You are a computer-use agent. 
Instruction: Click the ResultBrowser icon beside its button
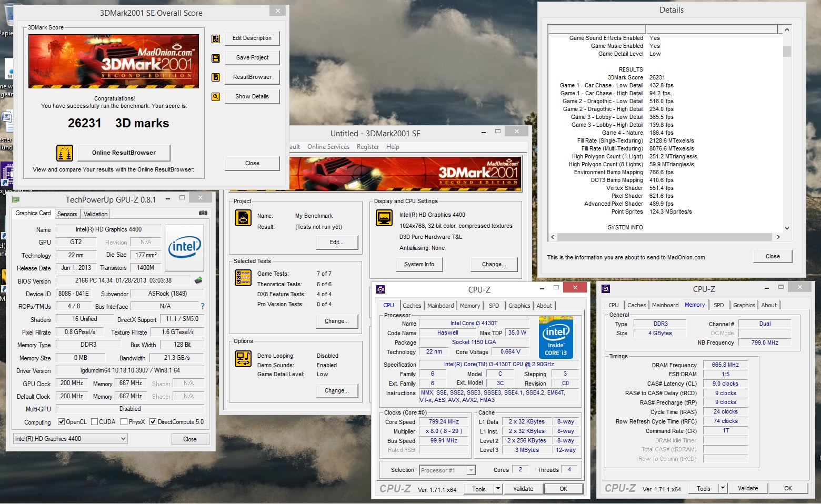[216, 77]
